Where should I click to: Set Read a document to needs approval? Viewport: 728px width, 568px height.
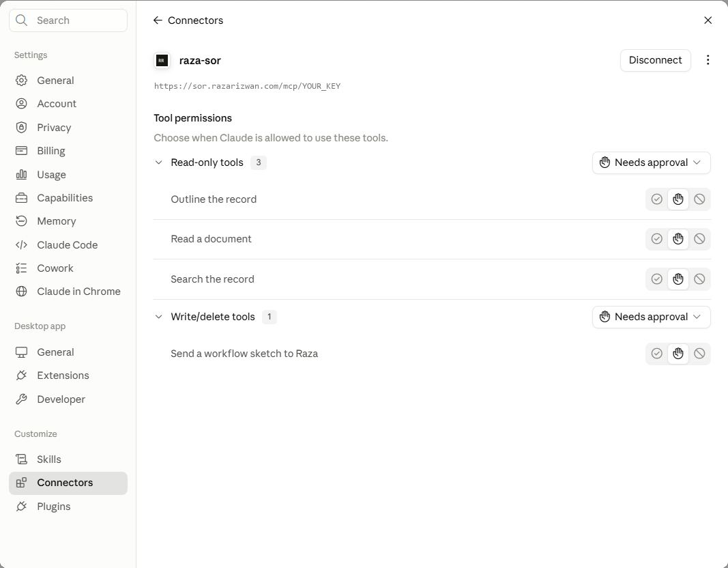click(678, 239)
